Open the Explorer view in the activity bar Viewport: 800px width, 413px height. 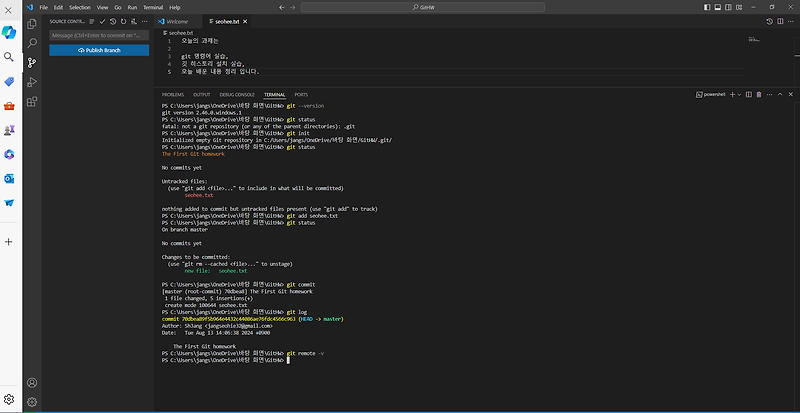pyautogui.click(x=32, y=24)
